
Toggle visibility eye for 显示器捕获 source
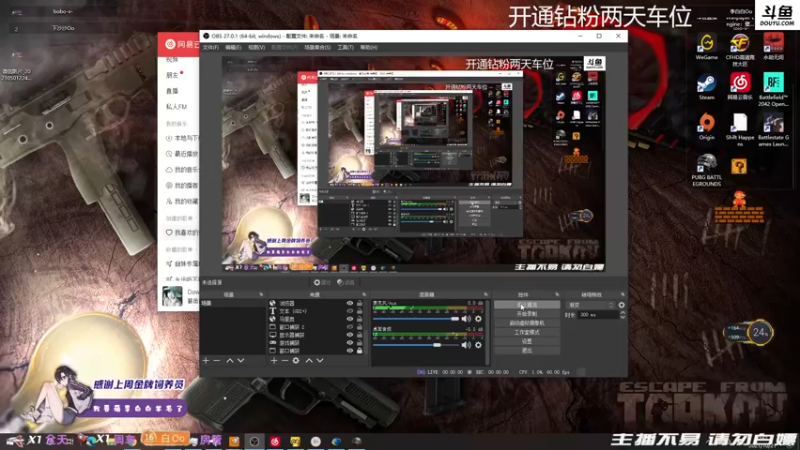coord(349,335)
